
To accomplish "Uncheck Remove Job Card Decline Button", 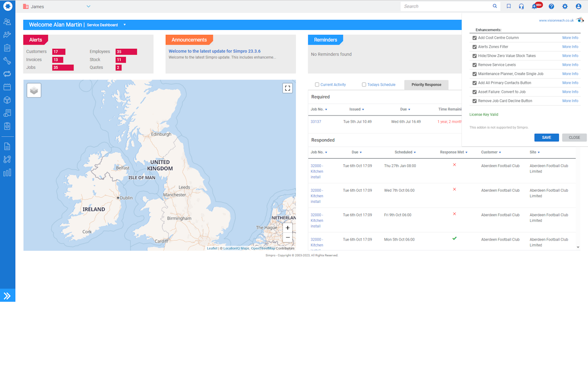I will tap(475, 101).
